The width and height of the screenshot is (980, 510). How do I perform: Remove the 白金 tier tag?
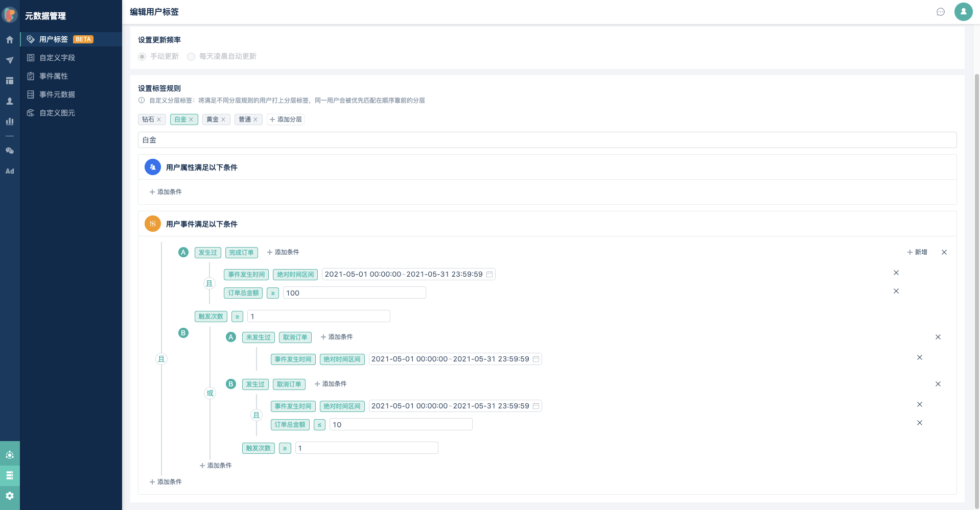[191, 119]
